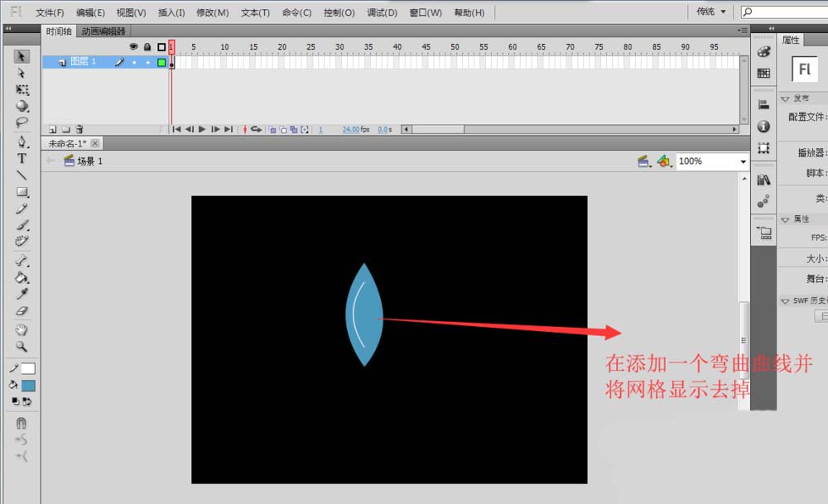This screenshot has width=828, height=504.
Task: Create a new layer in timeline
Action: pos(52,129)
